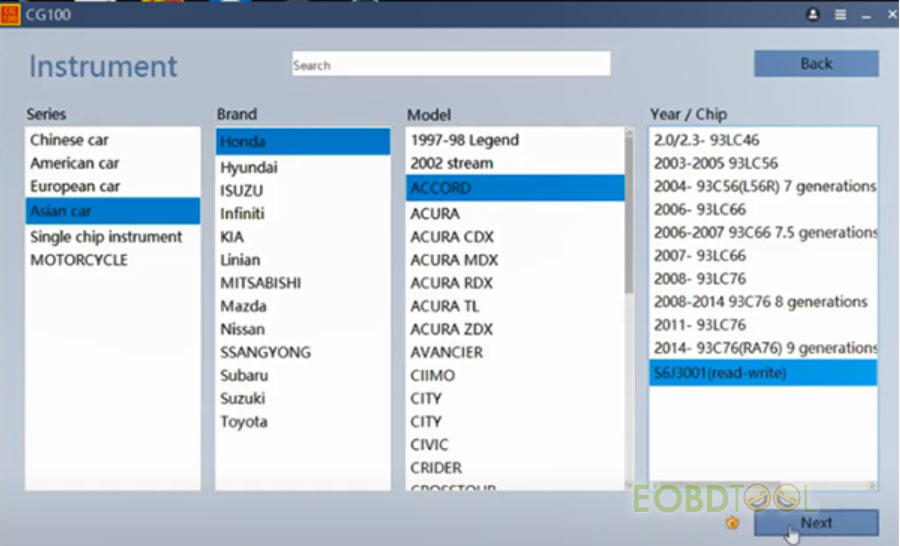Click the Year / Chip horizontal scrollbar
The width and height of the screenshot is (900, 546).
click(x=716, y=486)
